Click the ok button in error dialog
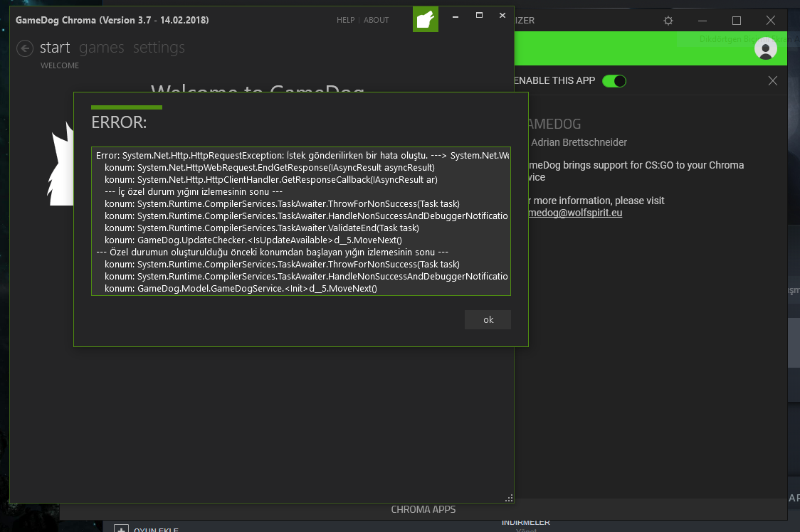Image resolution: width=800 pixels, height=532 pixels. [x=488, y=320]
